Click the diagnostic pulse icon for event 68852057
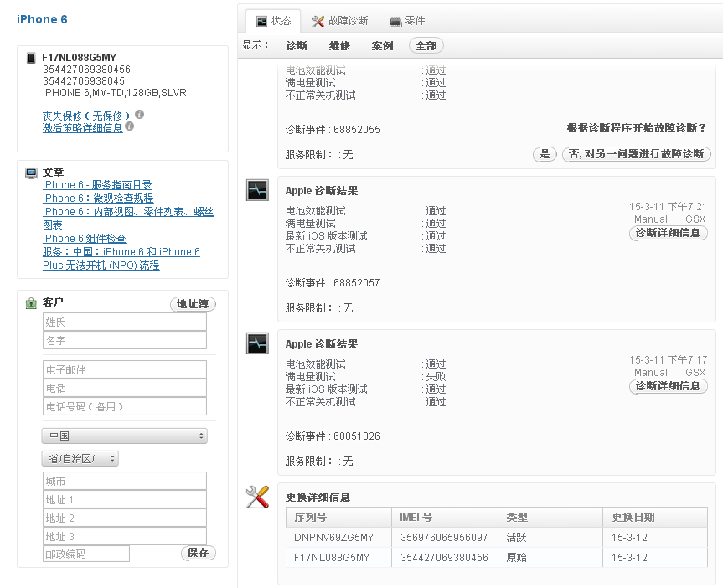The width and height of the screenshot is (723, 588). click(257, 190)
